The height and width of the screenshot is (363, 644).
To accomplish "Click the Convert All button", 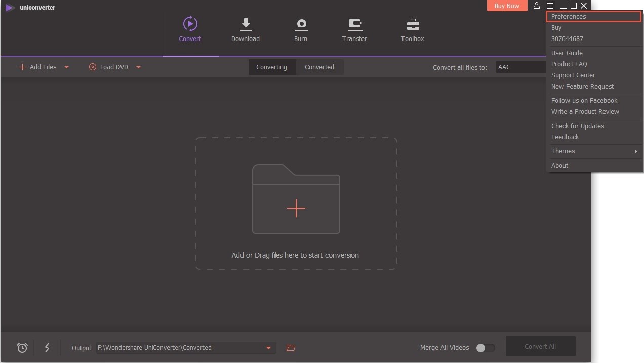I will coord(540,346).
